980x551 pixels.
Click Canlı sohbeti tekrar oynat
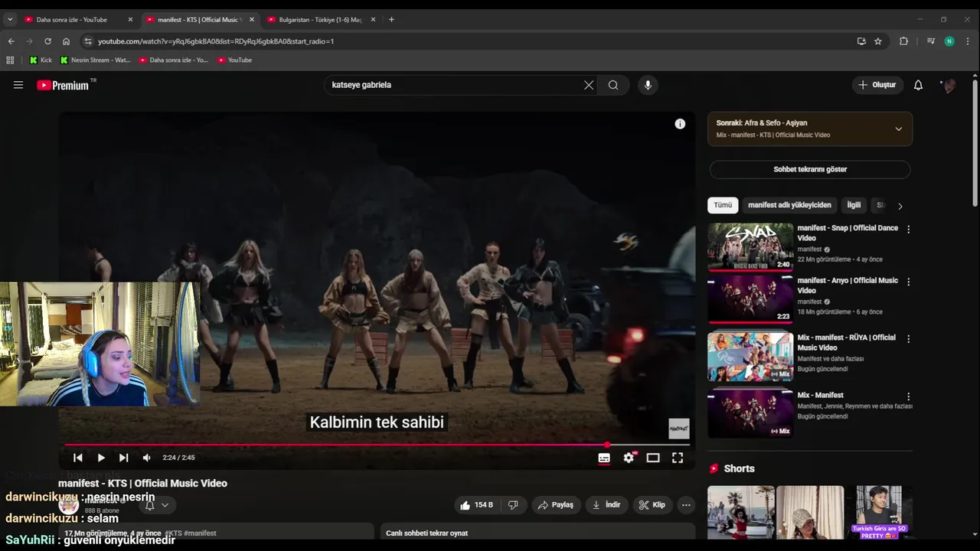426,533
